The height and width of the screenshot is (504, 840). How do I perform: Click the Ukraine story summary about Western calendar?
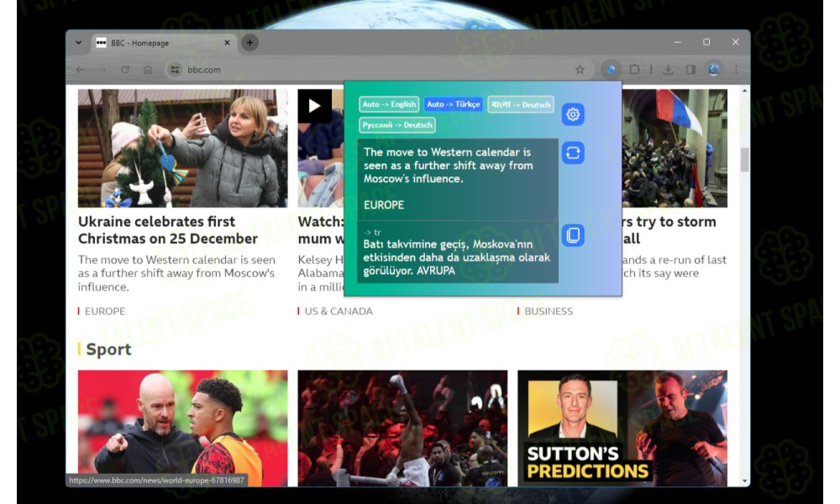point(176,273)
